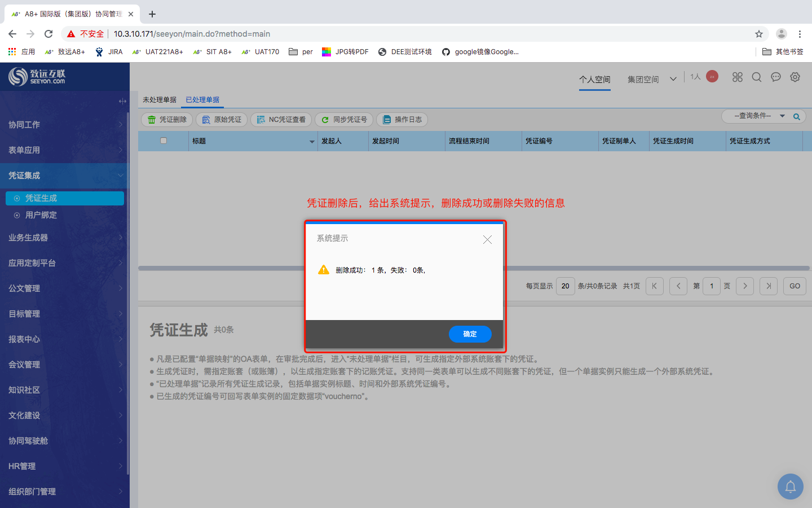Click the query search magnifier button
The width and height of the screenshot is (812, 508).
click(x=797, y=117)
